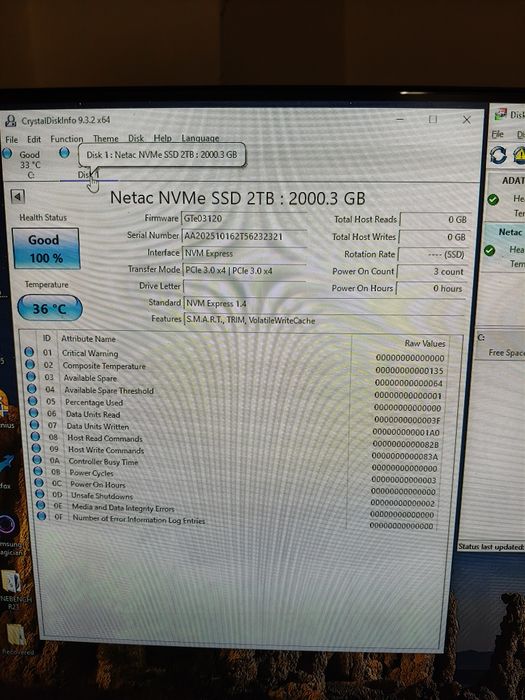Click the refresh icon in the right window

coord(498,155)
